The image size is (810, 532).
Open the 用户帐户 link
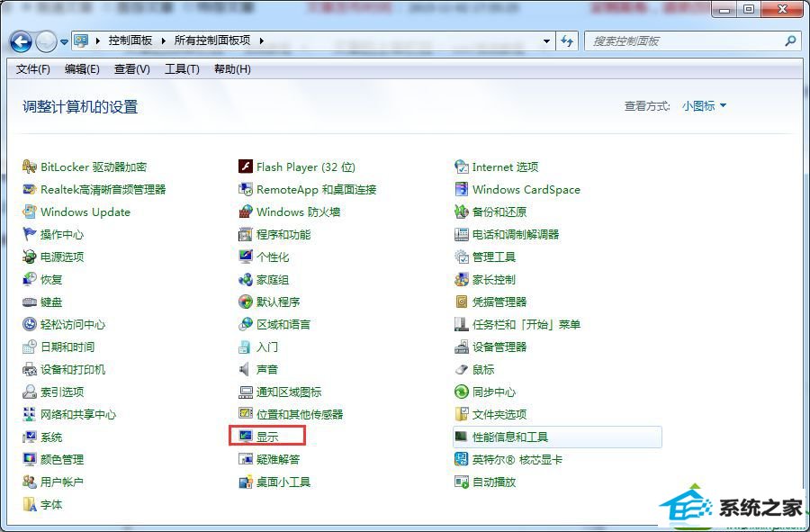click(62, 482)
